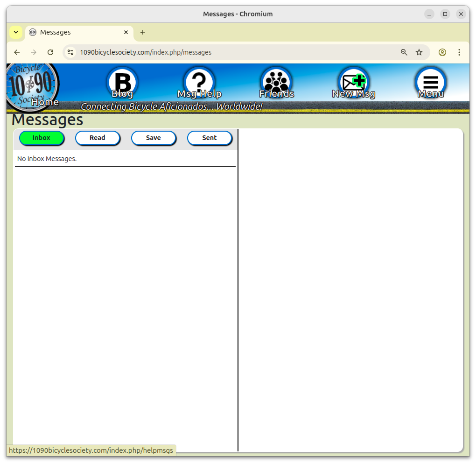Go Home using the 1090 Bicycle Society logo
This screenshot has width=476, height=464.
[x=32, y=82]
